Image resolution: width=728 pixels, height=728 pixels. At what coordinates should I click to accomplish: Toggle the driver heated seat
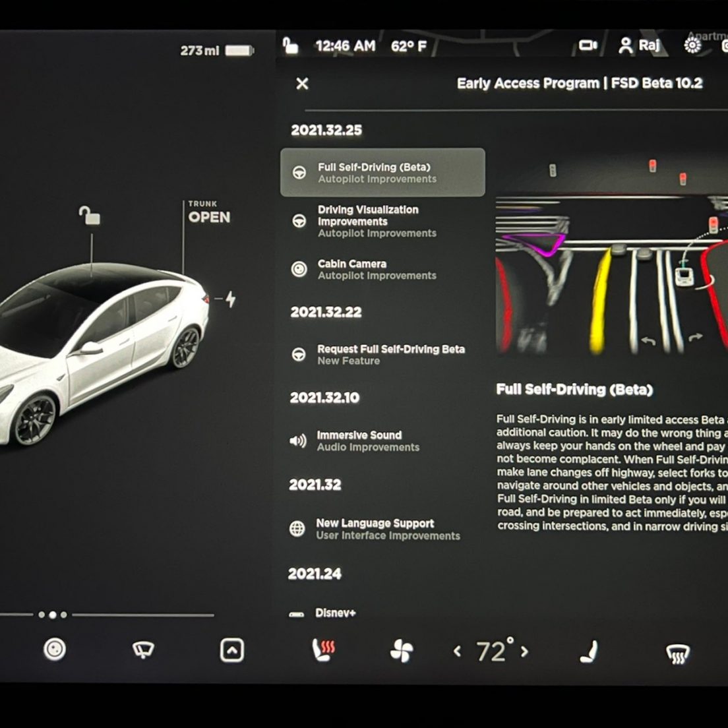click(323, 650)
